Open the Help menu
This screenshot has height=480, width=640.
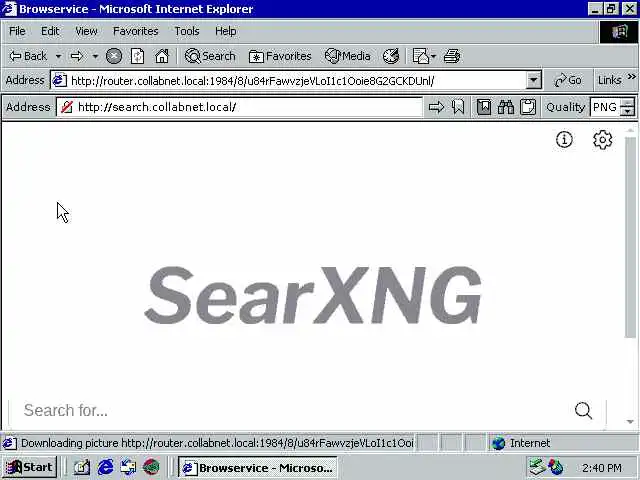[226, 31]
